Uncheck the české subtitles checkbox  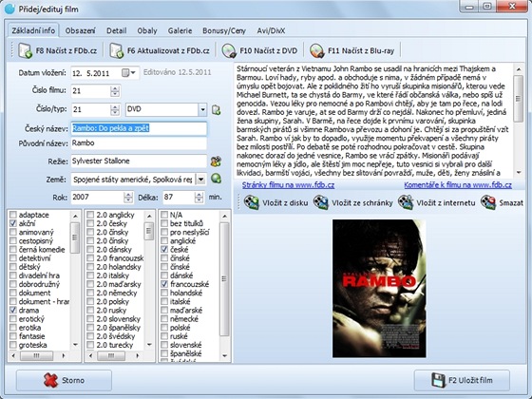164,249
